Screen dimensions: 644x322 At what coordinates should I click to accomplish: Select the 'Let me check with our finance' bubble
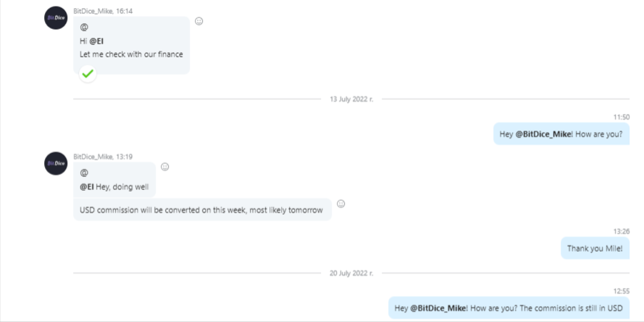[x=131, y=45]
